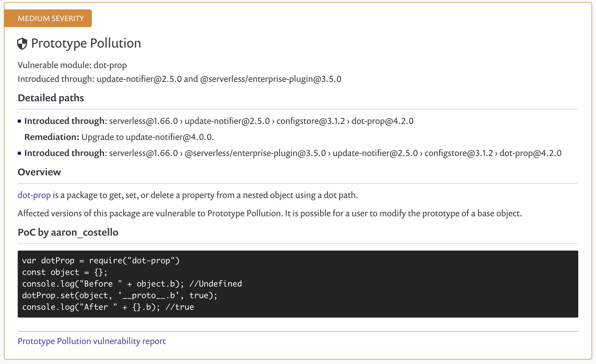
Task: Click the bullet beside the first Introduced through path
Action: tap(19, 121)
